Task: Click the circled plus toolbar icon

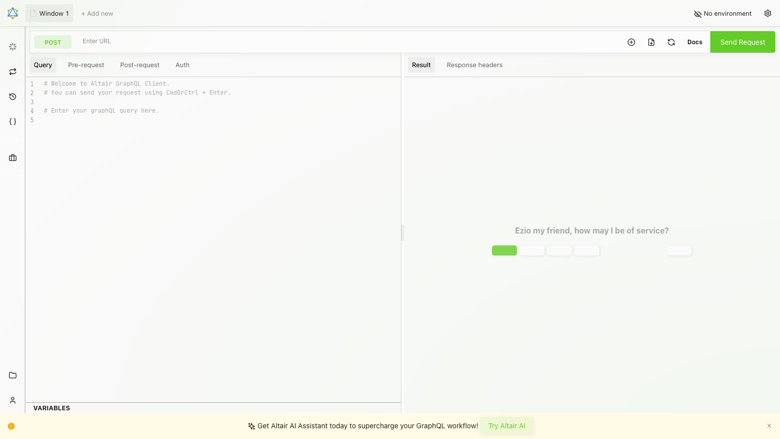Action: tap(631, 42)
